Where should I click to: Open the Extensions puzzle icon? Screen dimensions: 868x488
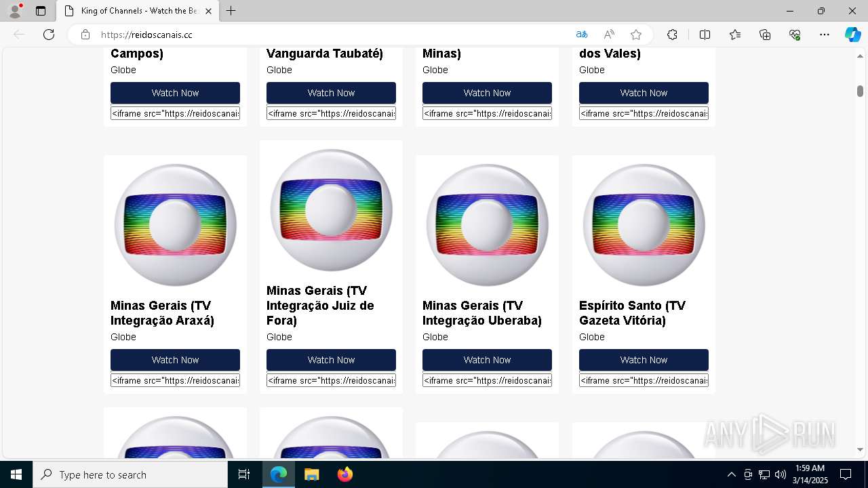click(x=672, y=35)
